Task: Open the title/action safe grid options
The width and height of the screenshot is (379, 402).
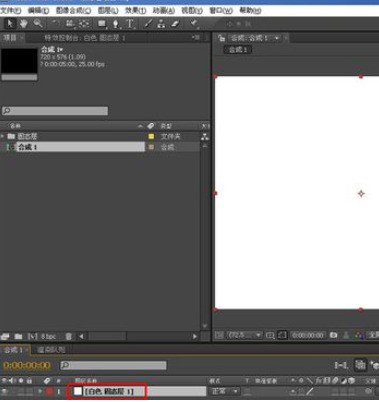Action: (270, 335)
